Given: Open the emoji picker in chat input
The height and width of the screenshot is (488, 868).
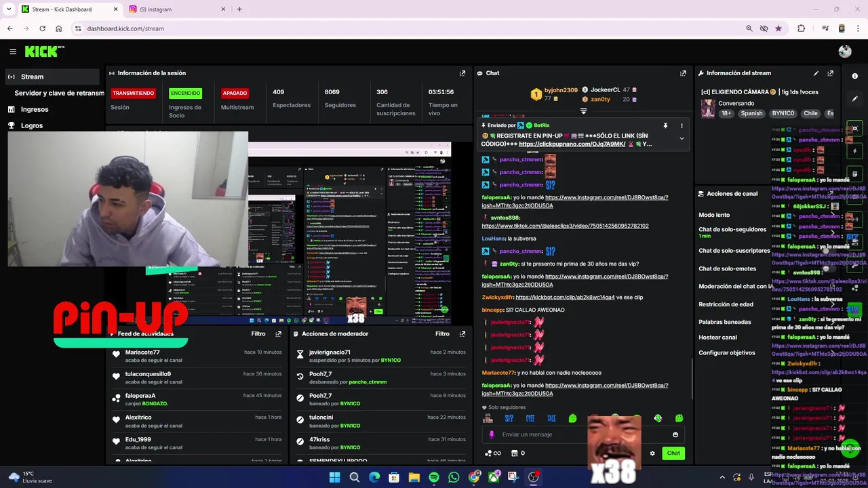Looking at the screenshot, I should click(x=675, y=435).
